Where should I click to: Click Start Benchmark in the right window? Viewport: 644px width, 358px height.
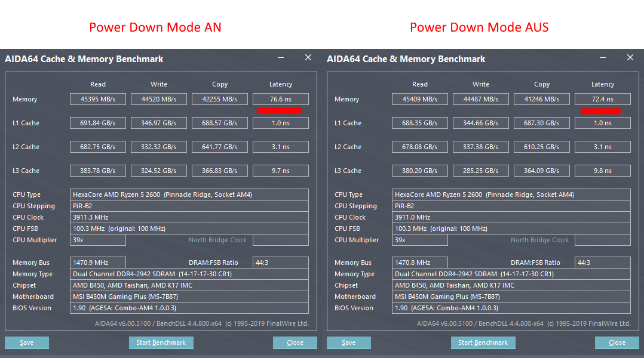point(483,343)
